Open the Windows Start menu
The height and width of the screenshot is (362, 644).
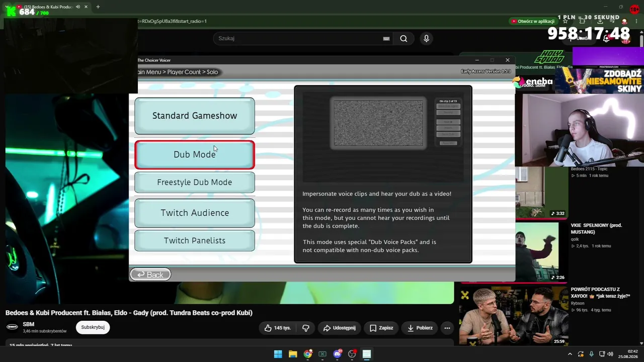pos(278,354)
